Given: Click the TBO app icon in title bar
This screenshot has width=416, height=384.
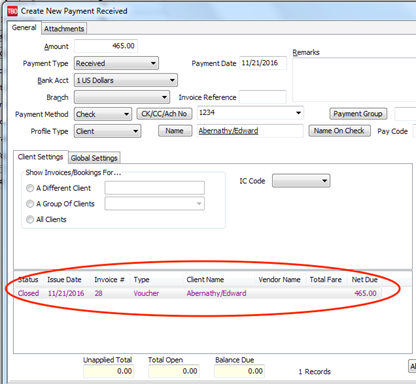Looking at the screenshot, I should [12, 11].
